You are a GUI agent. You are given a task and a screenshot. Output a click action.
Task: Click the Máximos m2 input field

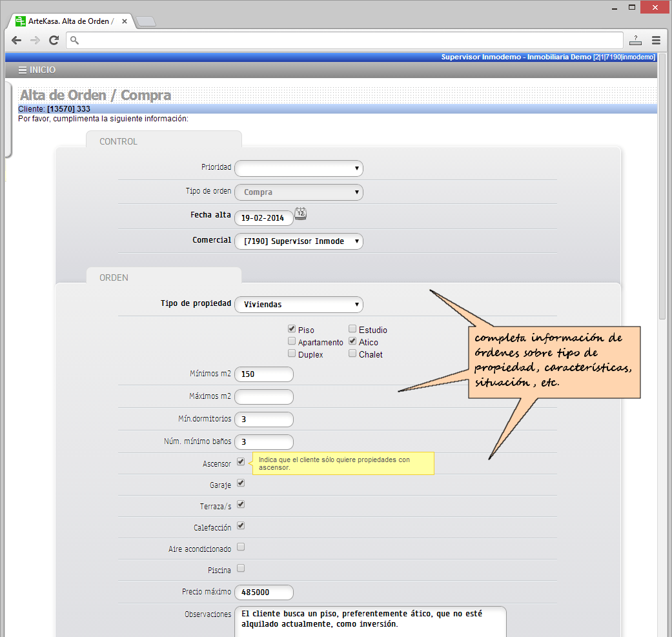[264, 396]
